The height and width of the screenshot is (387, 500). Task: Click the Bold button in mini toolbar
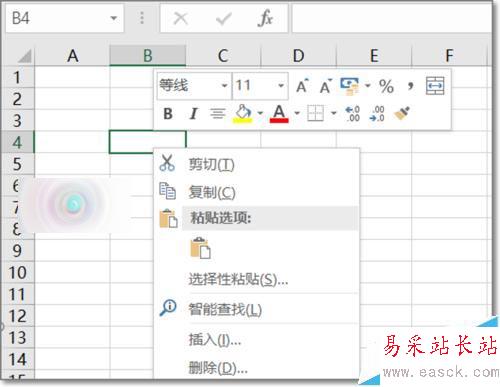168,114
